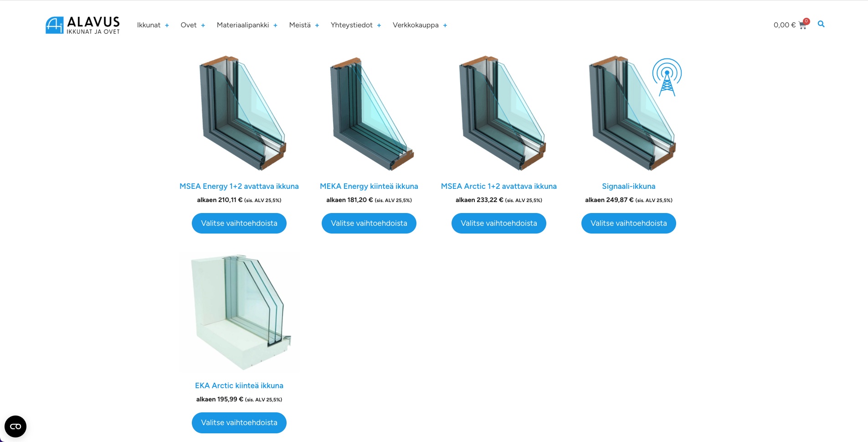Image resolution: width=868 pixels, height=442 pixels.
Task: Choose options for MSEA Energy window
Action: pyautogui.click(x=239, y=224)
